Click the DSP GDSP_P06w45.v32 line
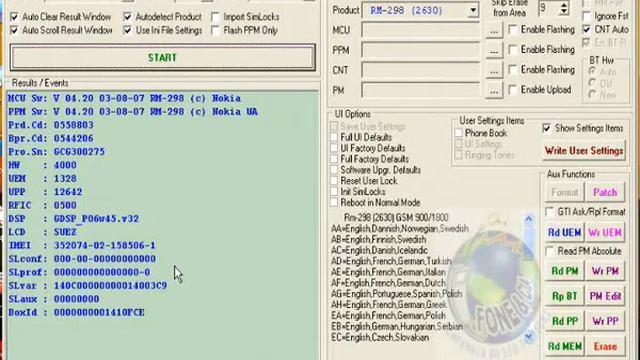The height and width of the screenshot is (360, 640). 73,219
